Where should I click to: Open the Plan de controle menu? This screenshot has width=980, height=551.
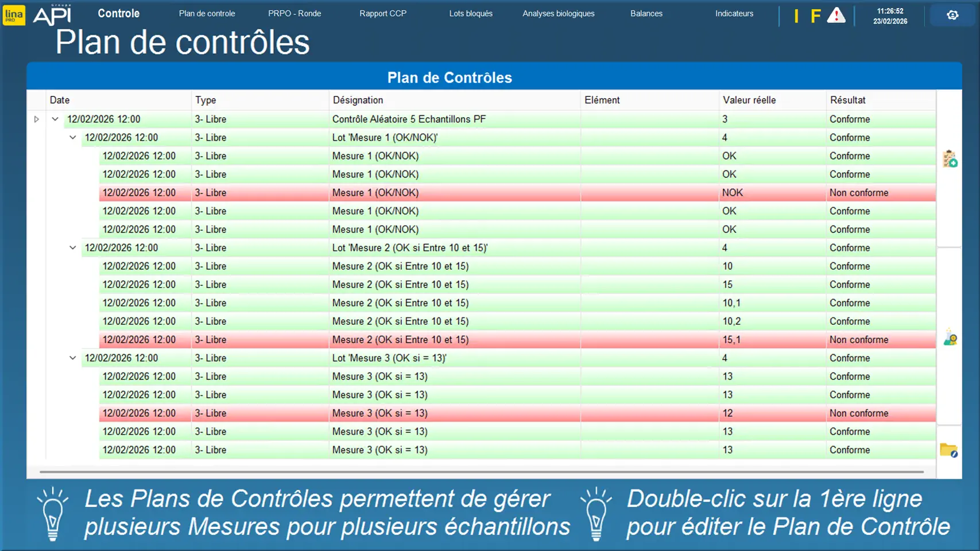click(x=207, y=13)
